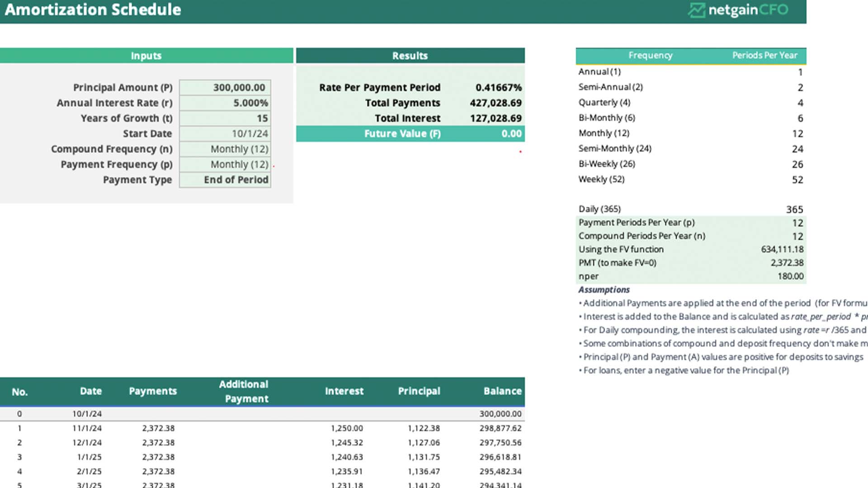
Task: Click the Start Date input cell
Action: 225,134
